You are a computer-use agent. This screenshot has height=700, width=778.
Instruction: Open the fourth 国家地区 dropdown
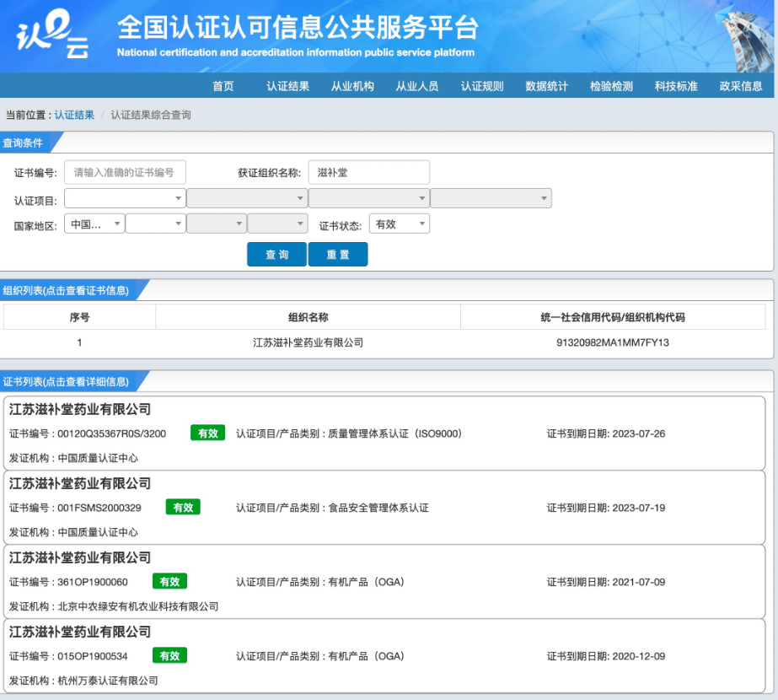click(277, 223)
